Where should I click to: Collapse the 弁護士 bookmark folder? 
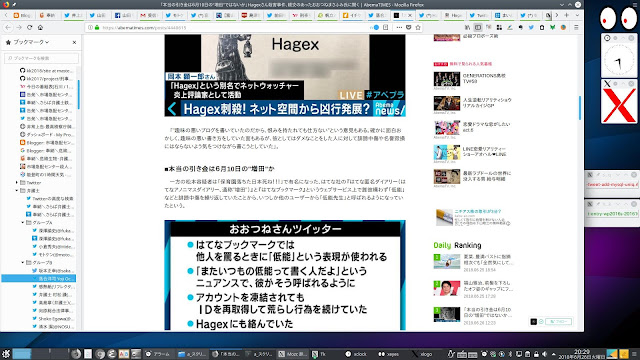17,191
